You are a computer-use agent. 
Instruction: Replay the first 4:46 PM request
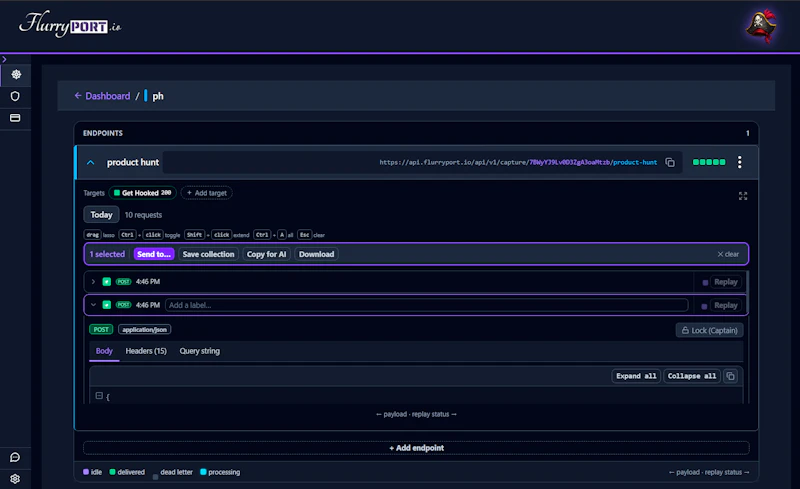[726, 282]
